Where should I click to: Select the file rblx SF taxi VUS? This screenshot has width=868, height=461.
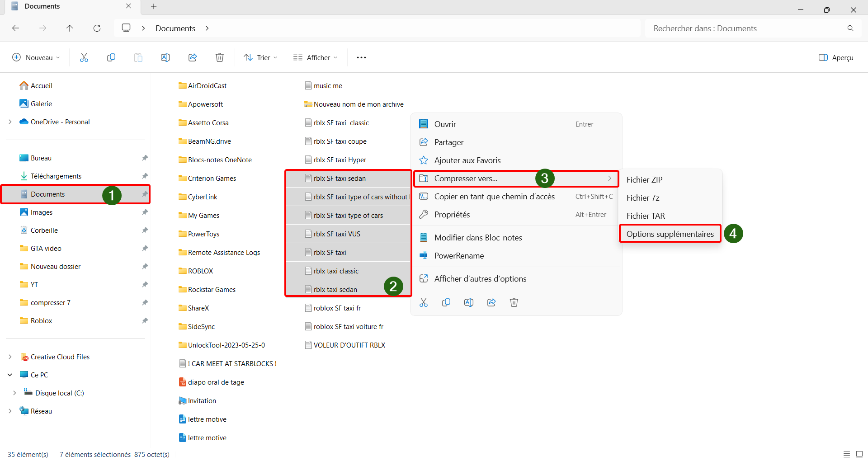[x=333, y=234]
